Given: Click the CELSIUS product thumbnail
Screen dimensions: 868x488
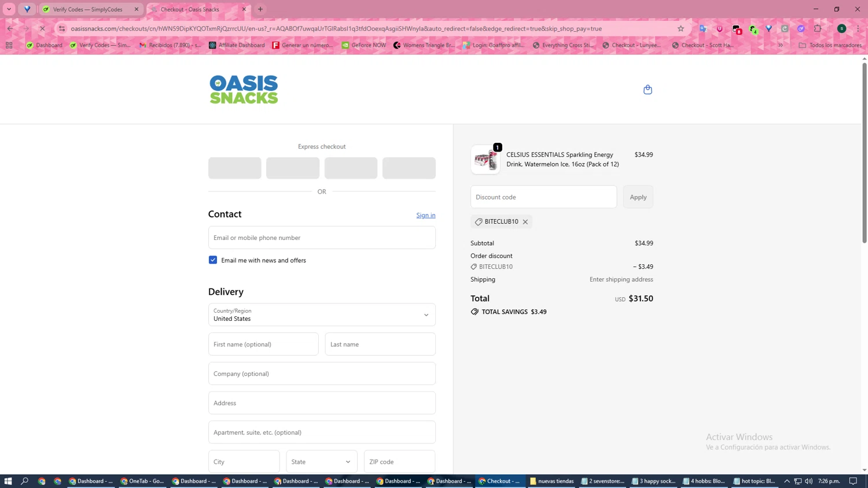Looking at the screenshot, I should click(x=486, y=160).
